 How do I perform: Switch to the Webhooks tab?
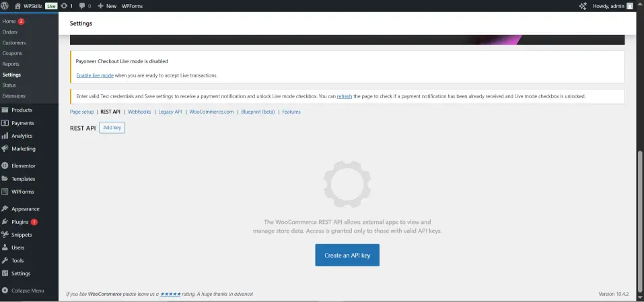click(139, 112)
